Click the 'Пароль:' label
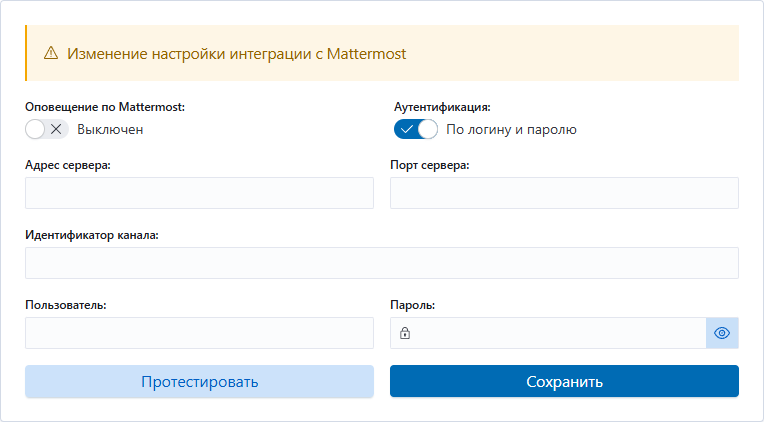Screen dimensions: 764x422 pyautogui.click(x=413, y=305)
